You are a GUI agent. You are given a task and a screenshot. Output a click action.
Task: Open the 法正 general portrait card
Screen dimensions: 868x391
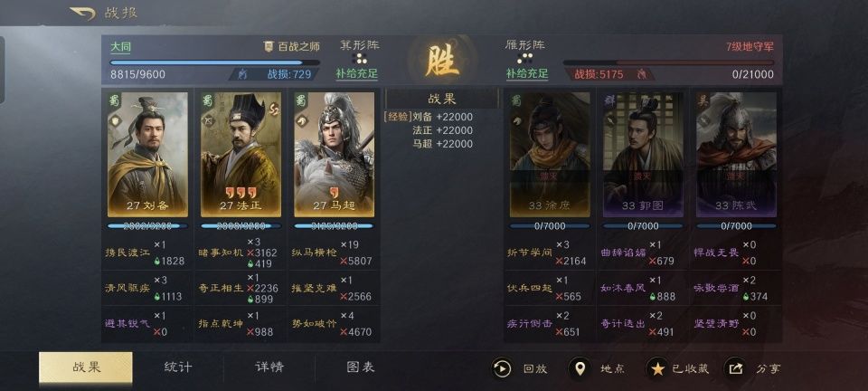(x=241, y=155)
